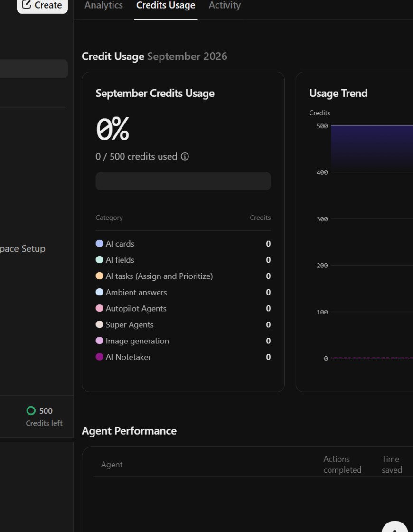This screenshot has height=532, width=413.
Task: Click the credits usage progress bar
Action: (183, 181)
